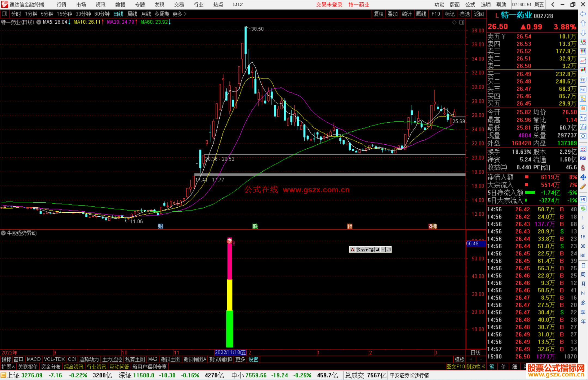
Task: Click the RSI indicator sidebar icon
Action: point(583,158)
